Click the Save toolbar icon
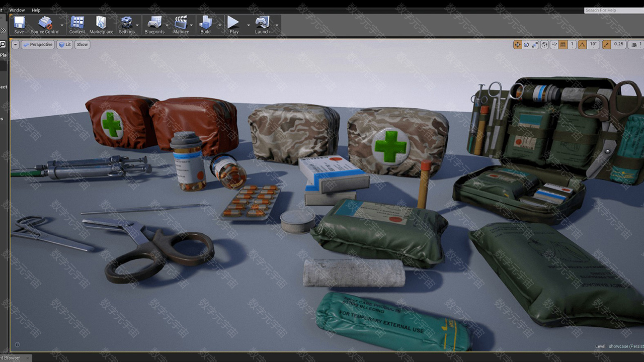Image resolution: width=644 pixels, height=362 pixels. [19, 25]
